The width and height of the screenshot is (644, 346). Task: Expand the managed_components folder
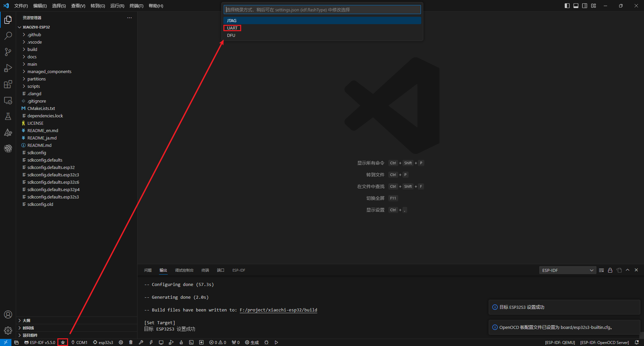[49, 71]
